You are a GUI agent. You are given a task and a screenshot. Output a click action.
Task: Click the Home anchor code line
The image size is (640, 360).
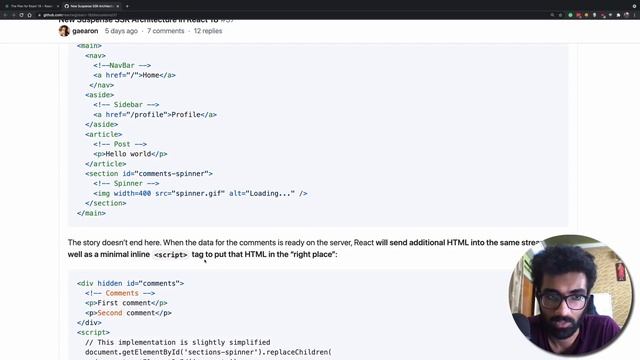coord(134,75)
